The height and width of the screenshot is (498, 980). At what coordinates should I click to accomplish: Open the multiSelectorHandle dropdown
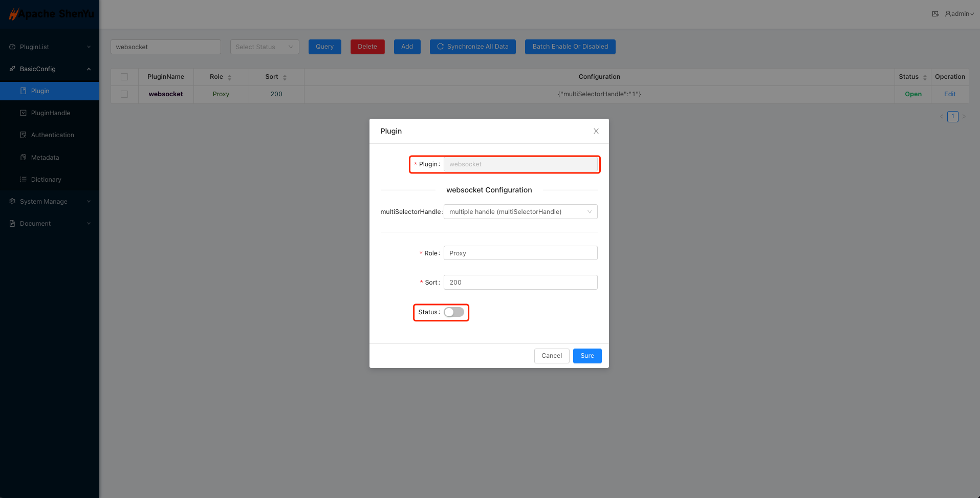[x=520, y=212]
